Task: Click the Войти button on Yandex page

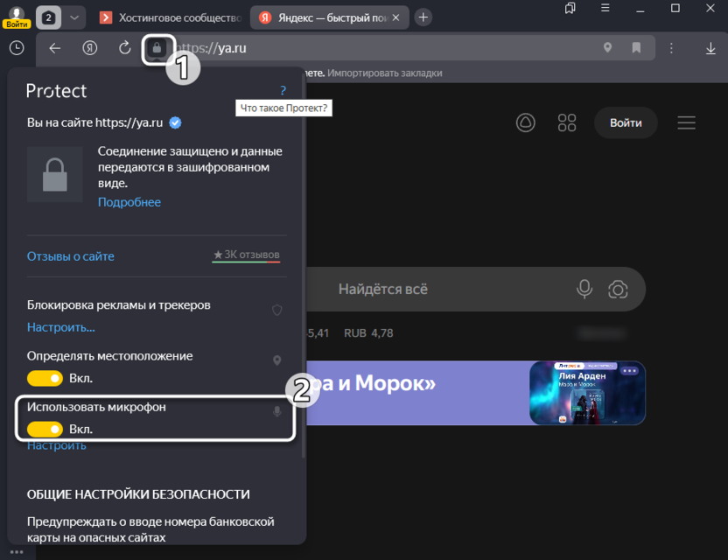Action: [626, 122]
